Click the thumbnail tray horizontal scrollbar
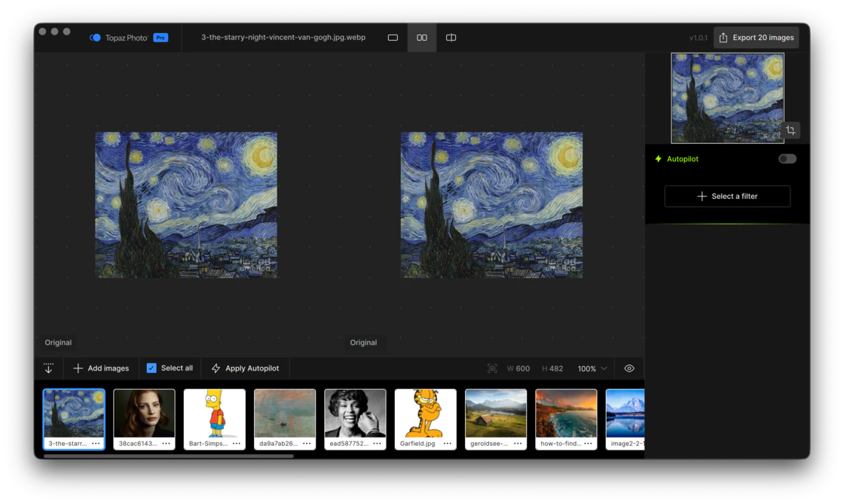Screen dimensions: 844x504 [x=169, y=456]
